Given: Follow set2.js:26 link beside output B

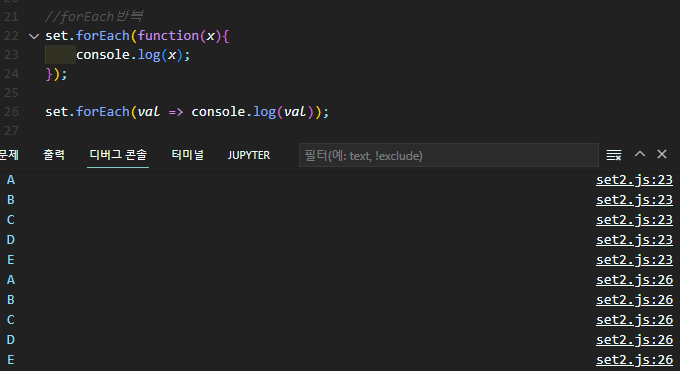Looking at the screenshot, I should point(634,300).
